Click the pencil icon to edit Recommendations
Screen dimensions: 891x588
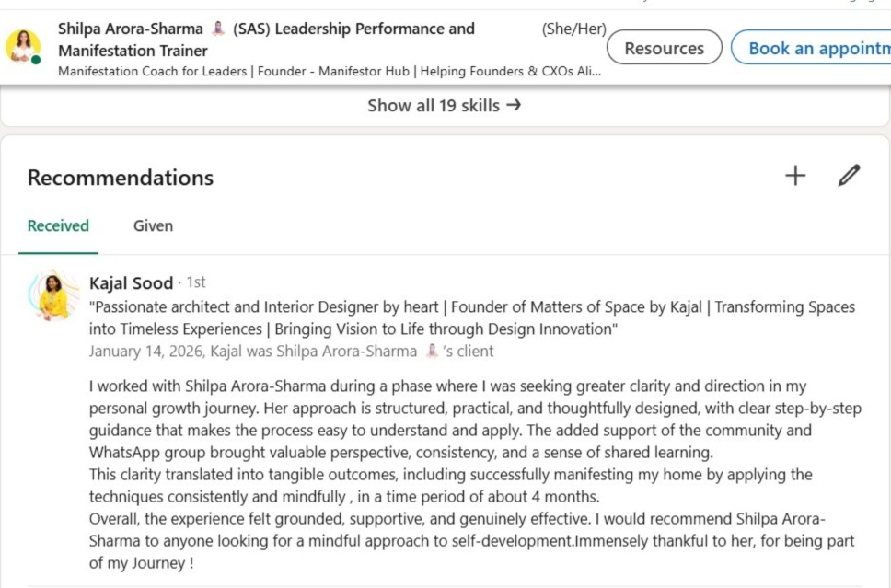(x=849, y=176)
